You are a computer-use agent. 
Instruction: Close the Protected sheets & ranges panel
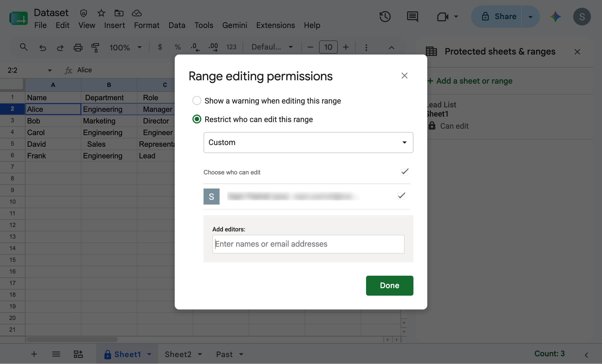tap(577, 52)
